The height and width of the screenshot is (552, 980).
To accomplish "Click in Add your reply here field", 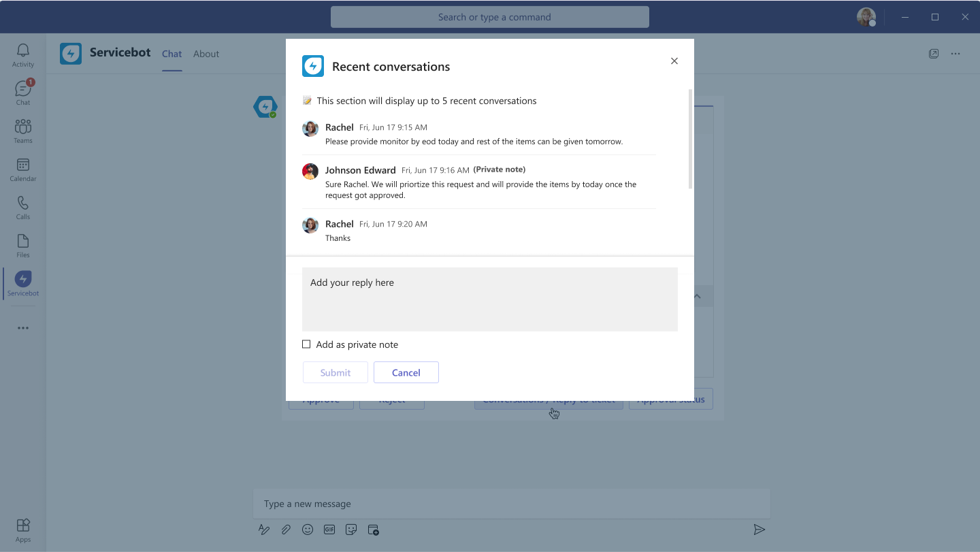I will pos(490,299).
